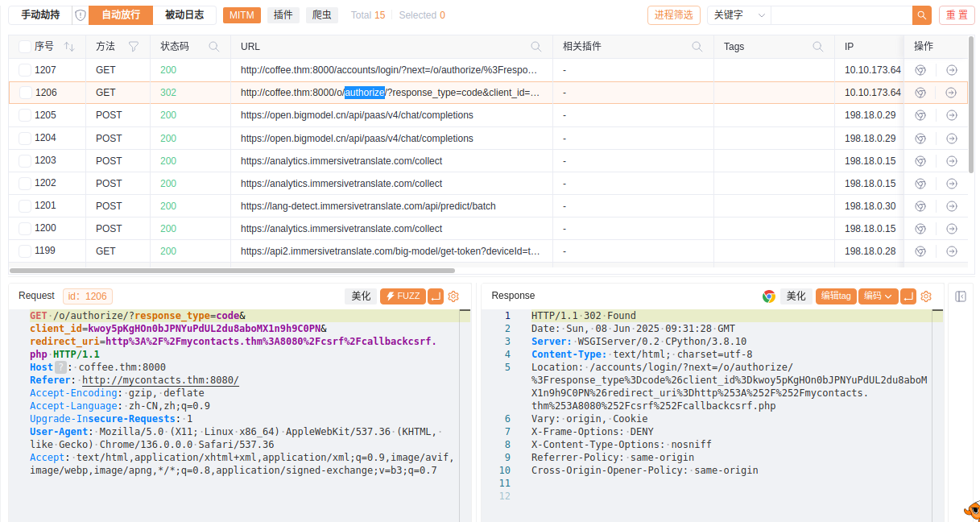Click the FUZZ button
This screenshot has width=980, height=522.
click(403, 296)
